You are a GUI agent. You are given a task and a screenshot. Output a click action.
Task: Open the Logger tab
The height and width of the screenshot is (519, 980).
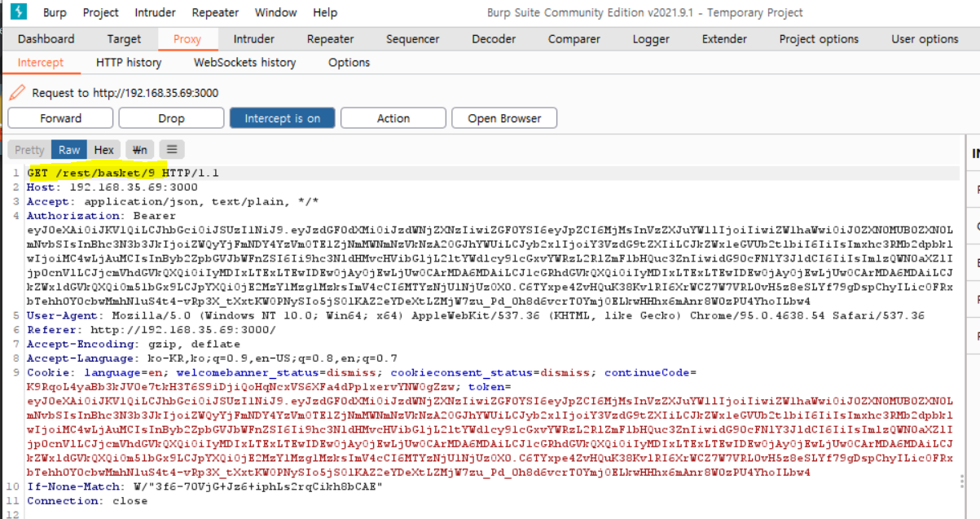coord(651,39)
